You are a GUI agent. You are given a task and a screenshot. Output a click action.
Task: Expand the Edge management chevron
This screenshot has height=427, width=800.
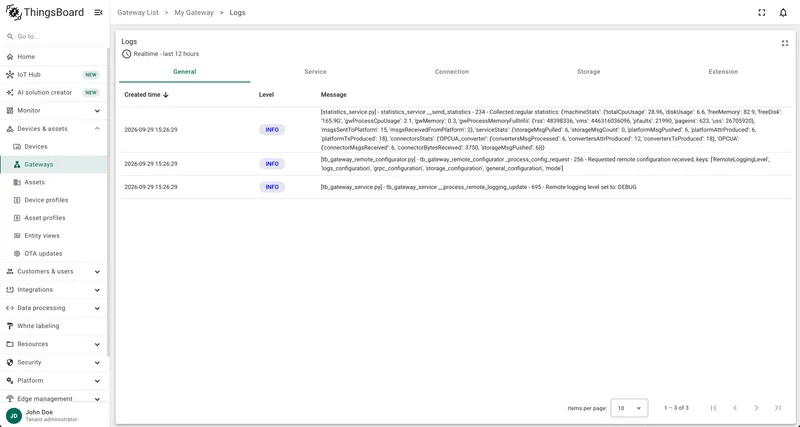pyautogui.click(x=97, y=399)
